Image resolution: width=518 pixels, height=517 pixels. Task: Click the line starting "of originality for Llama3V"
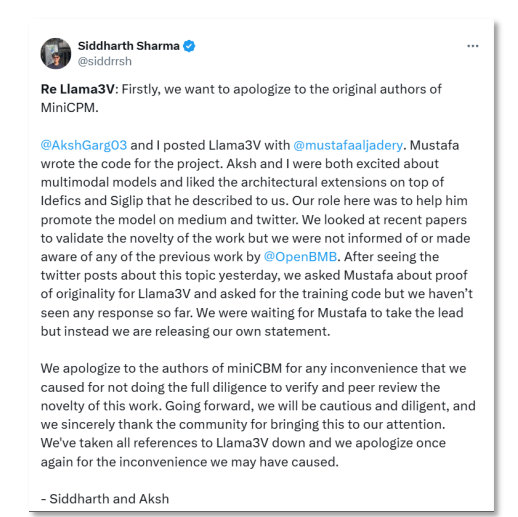[x=257, y=294]
